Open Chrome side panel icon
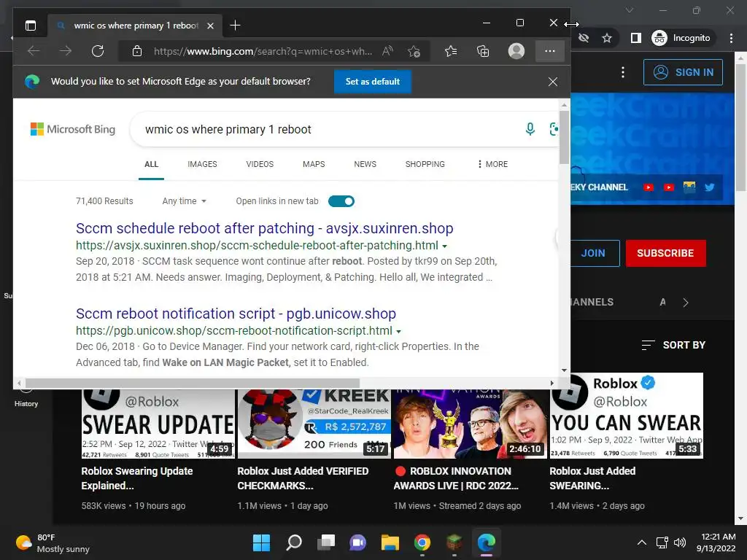 (635, 38)
